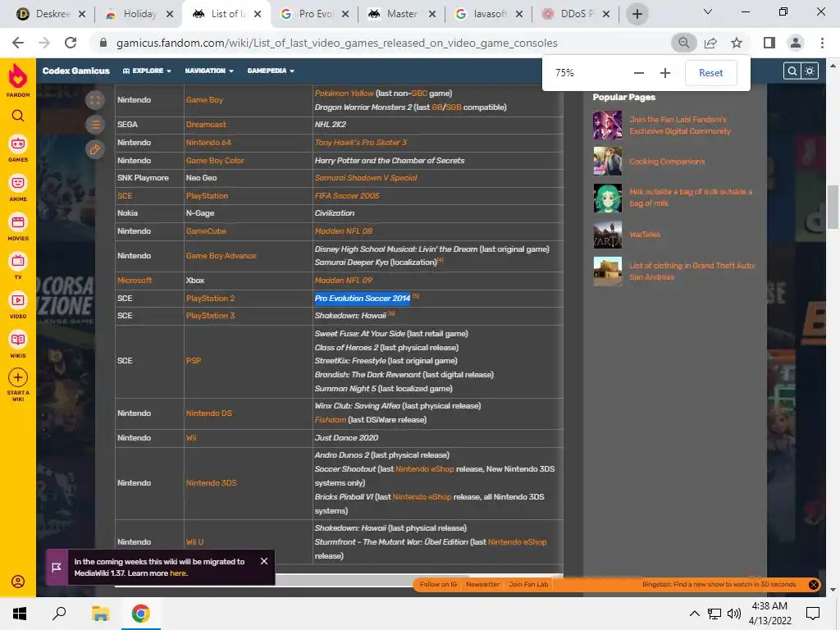840x630 pixels.
Task: Click the edit pencil icon beside the table
Action: tap(95, 149)
